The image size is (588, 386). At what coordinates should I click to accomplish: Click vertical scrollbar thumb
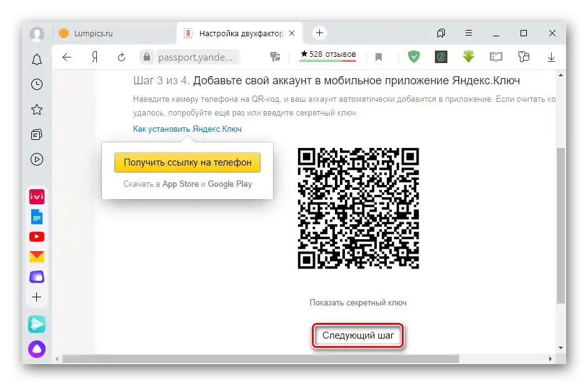click(x=561, y=225)
